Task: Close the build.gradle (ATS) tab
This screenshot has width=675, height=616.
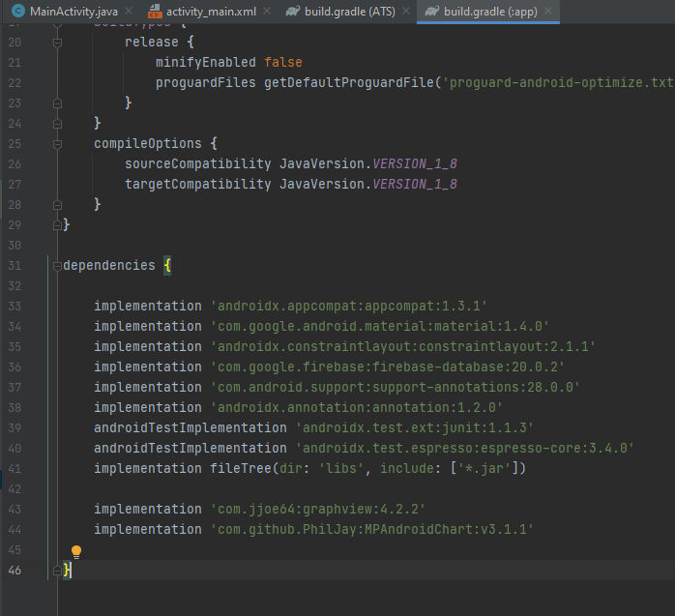Action: [406, 11]
